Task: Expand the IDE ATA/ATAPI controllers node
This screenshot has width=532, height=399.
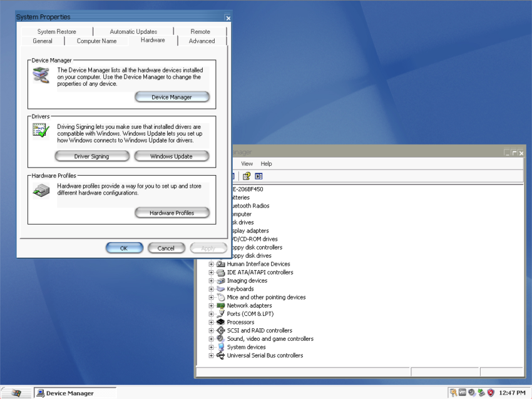Action: point(211,273)
